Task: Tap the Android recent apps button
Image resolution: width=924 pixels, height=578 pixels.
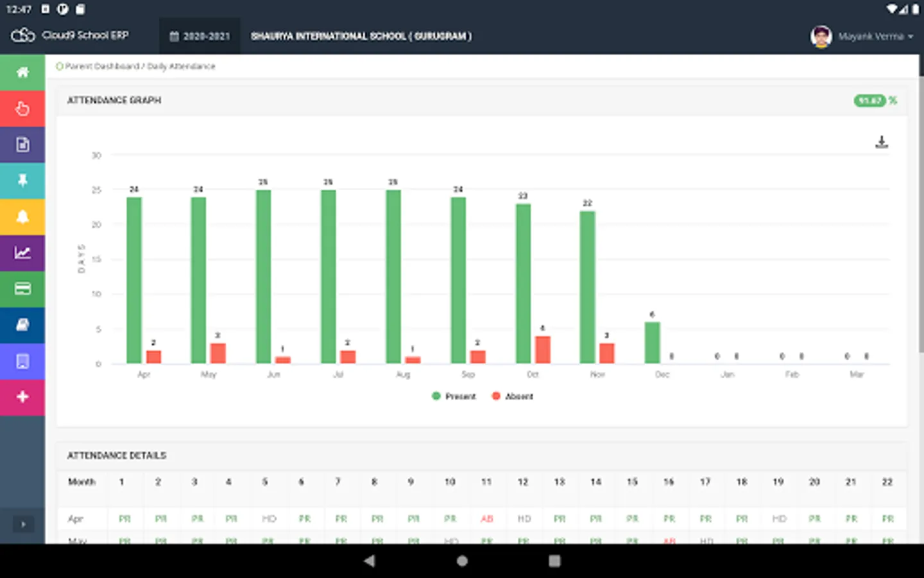Action: (554, 561)
